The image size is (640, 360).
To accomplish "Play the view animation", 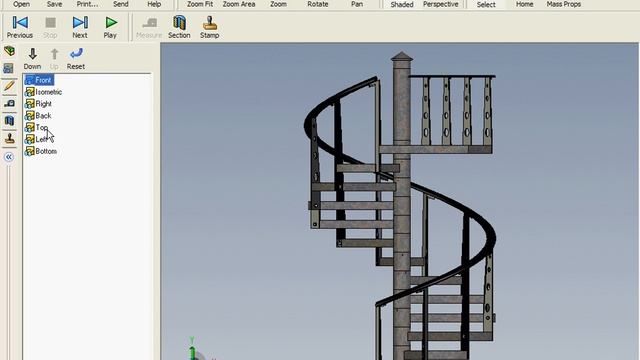I will pyautogui.click(x=110, y=27).
